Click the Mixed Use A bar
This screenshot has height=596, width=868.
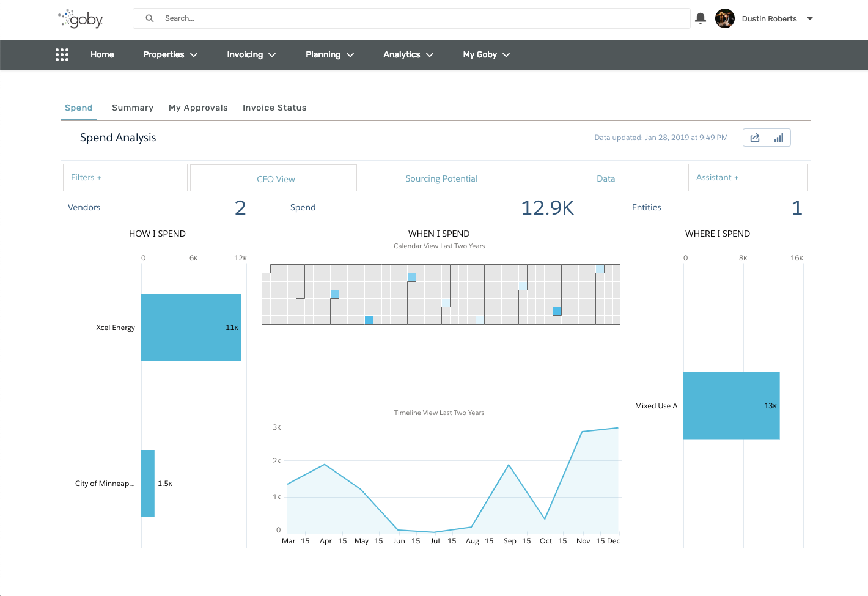731,405
